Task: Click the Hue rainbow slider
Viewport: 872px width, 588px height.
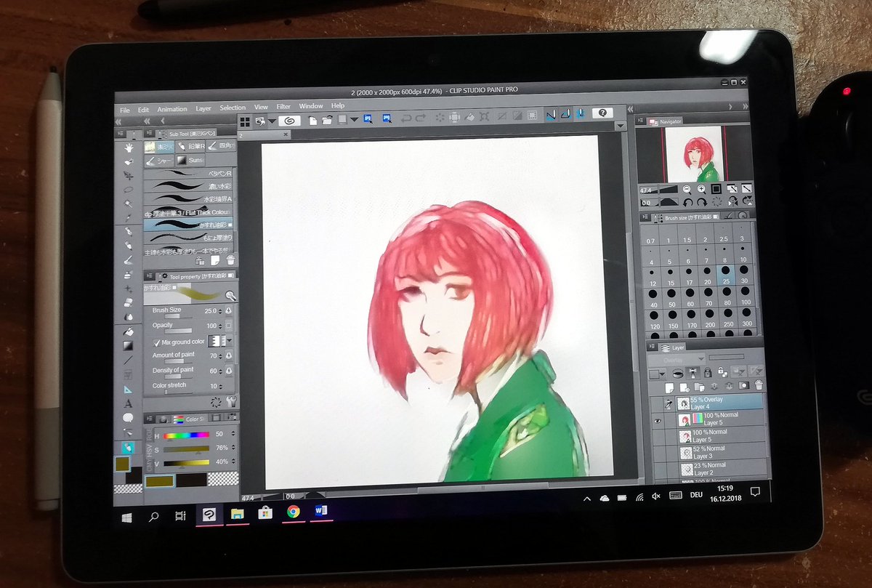Action: 186,435
